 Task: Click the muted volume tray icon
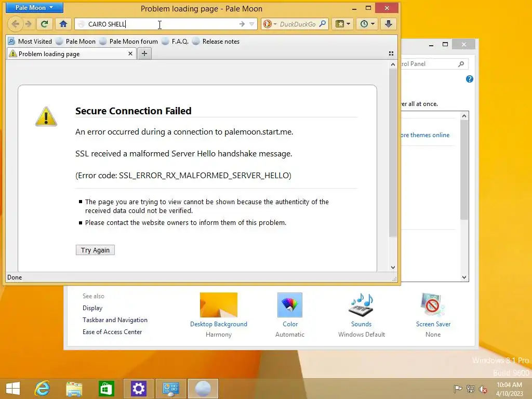[483, 389]
